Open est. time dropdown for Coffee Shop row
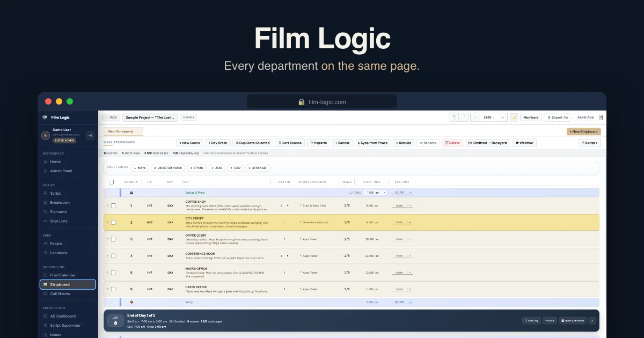Image resolution: width=644 pixels, height=338 pixels. point(411,205)
